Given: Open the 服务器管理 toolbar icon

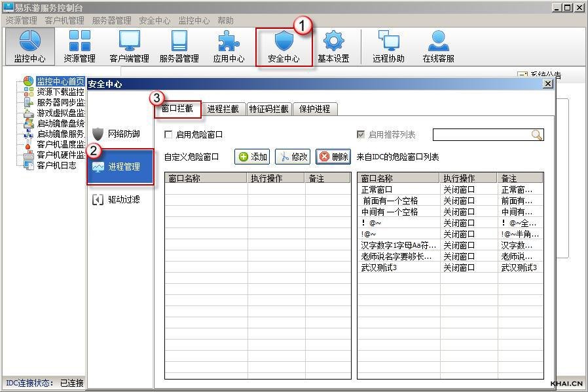Looking at the screenshot, I should [x=179, y=46].
